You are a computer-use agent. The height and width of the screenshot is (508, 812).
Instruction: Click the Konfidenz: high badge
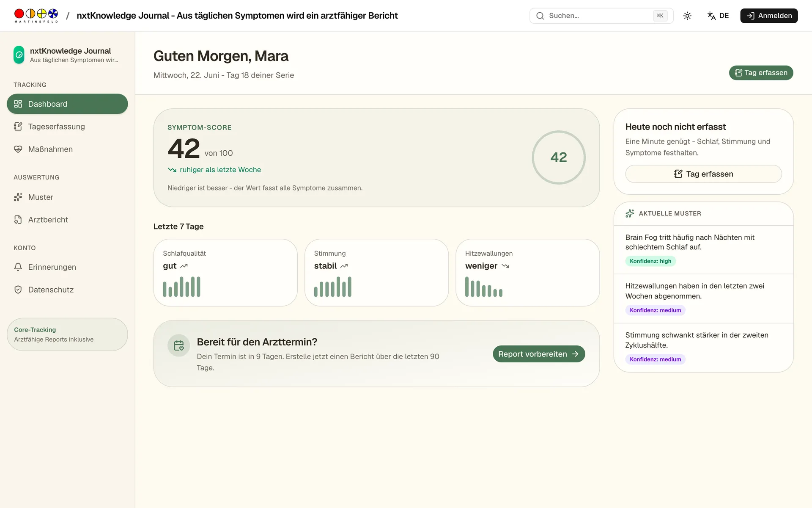pos(650,261)
